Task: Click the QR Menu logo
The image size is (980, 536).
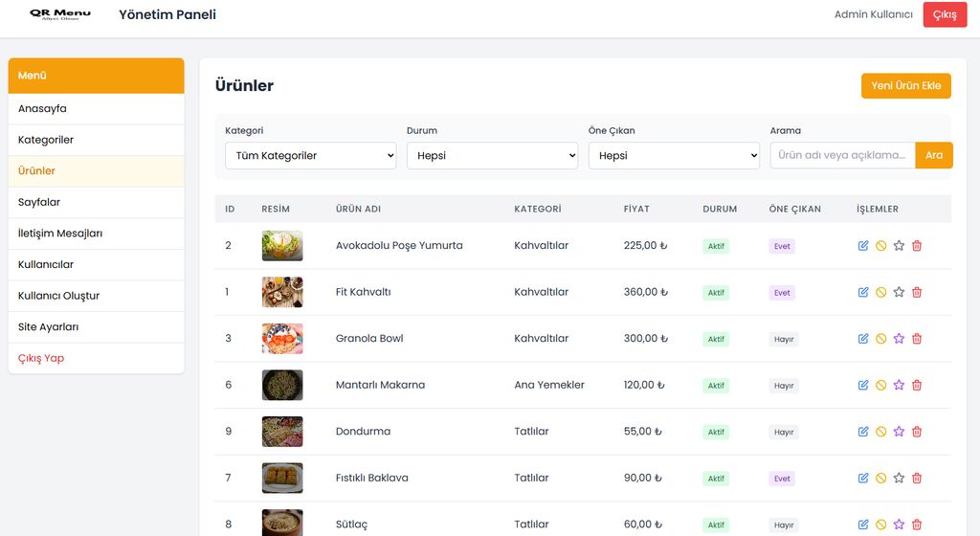Action: (x=60, y=13)
